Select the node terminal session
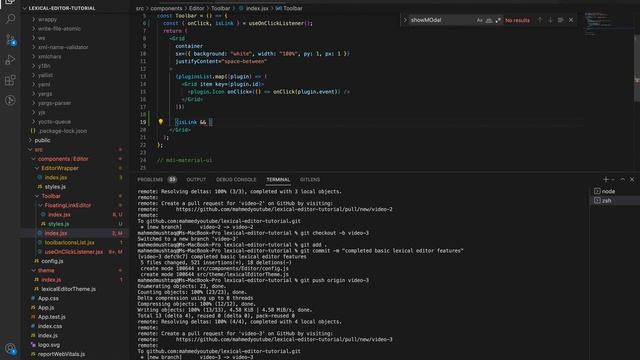Image resolution: width=640 pixels, height=360 pixels. click(614, 191)
